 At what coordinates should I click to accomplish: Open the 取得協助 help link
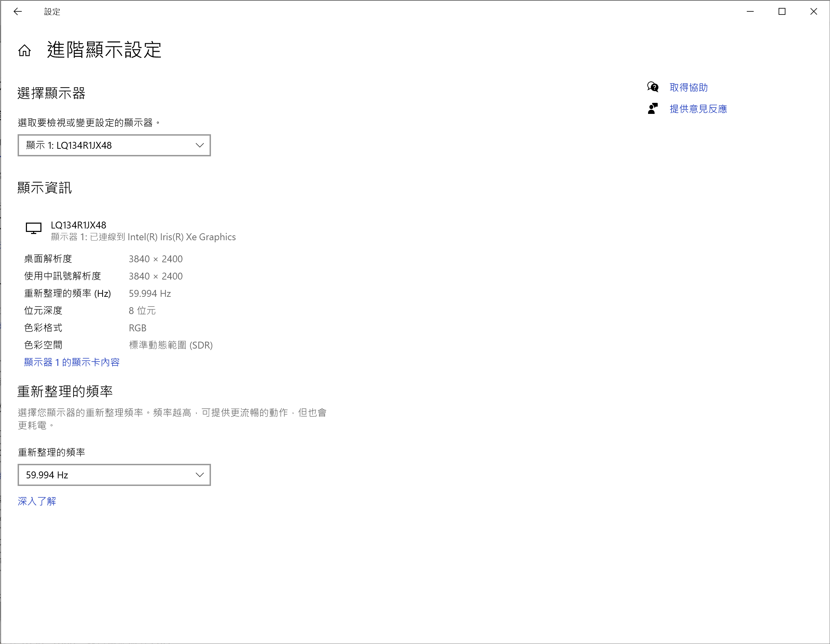688,87
